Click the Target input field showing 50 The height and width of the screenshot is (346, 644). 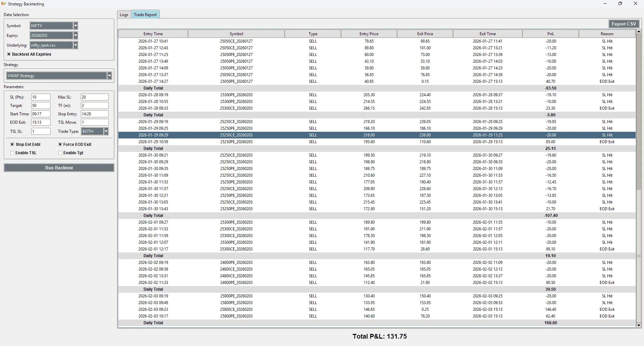41,105
